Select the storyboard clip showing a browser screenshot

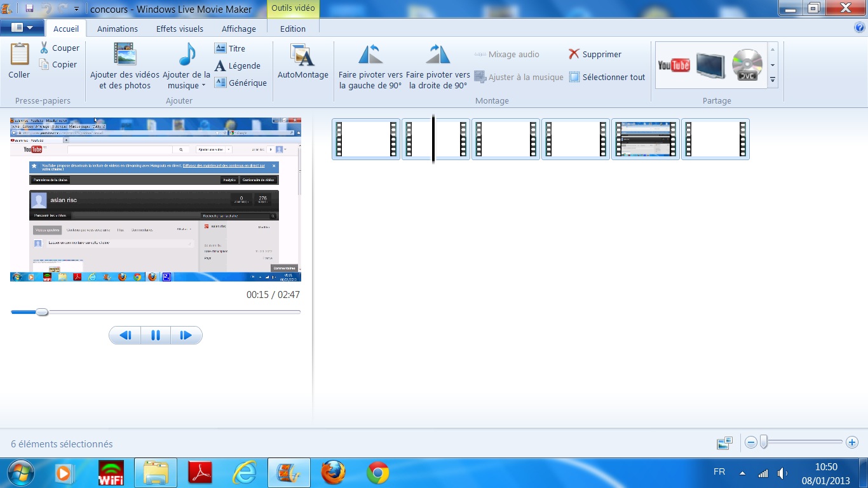point(646,139)
